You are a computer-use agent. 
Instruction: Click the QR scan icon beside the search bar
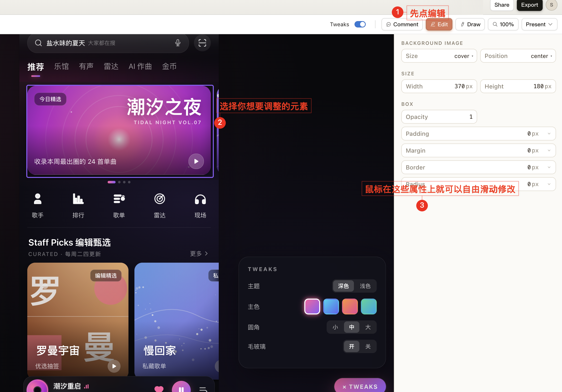point(202,43)
